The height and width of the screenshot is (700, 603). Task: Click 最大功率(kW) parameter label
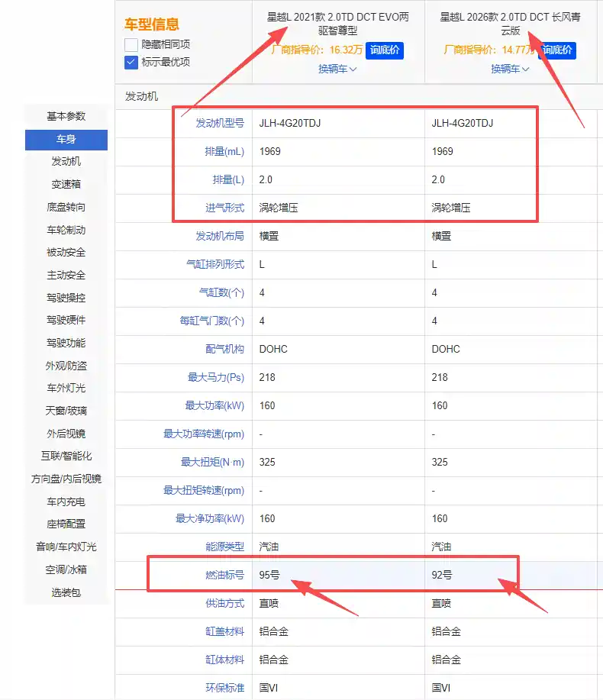pos(214,406)
